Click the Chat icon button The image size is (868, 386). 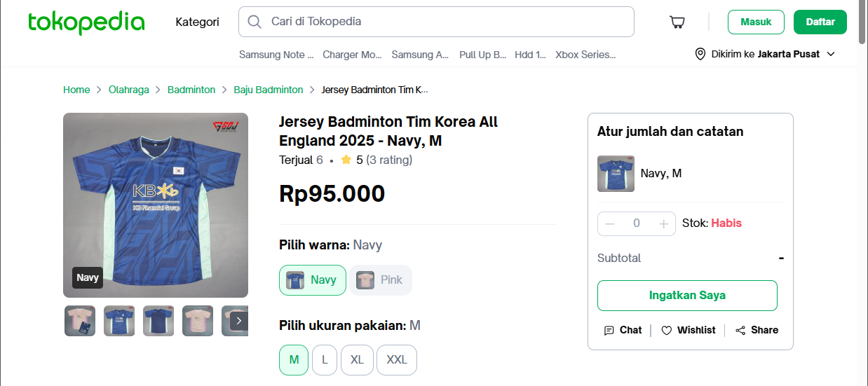click(609, 330)
